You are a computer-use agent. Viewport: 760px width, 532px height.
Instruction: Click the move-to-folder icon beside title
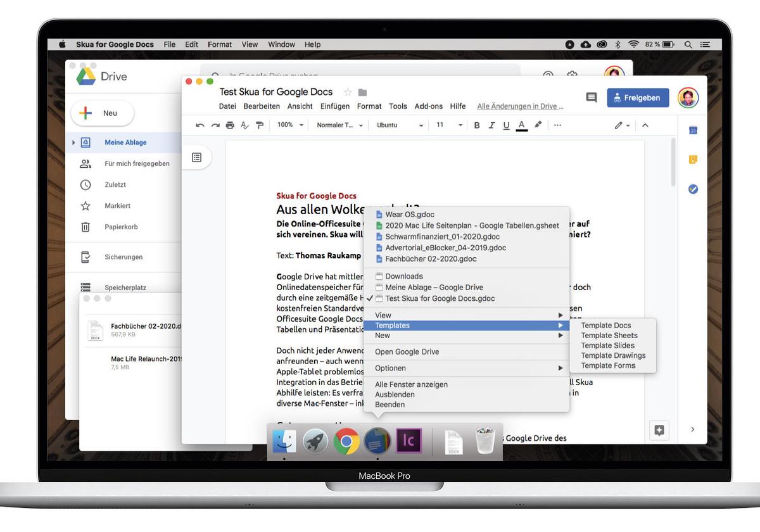363,92
